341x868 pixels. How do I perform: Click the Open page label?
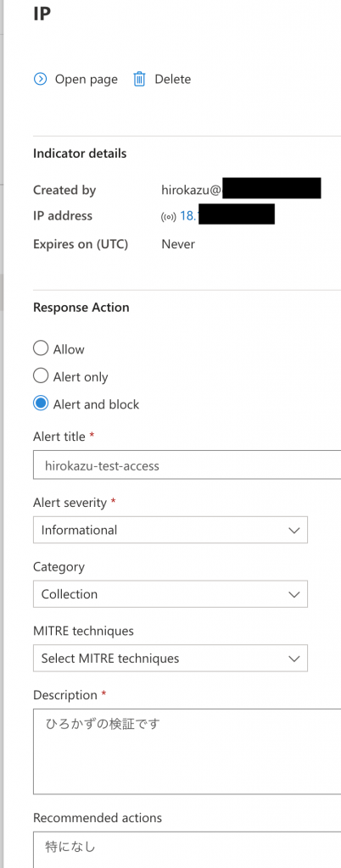pyautogui.click(x=87, y=80)
